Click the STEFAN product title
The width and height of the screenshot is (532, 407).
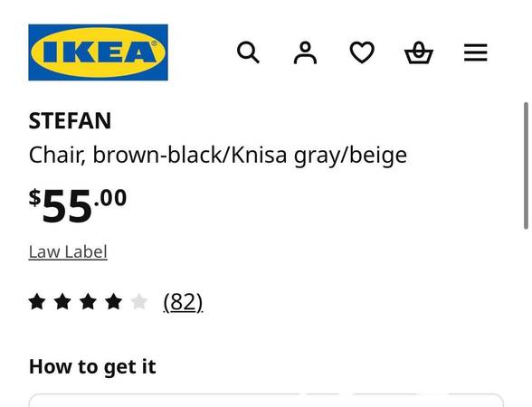[70, 121]
